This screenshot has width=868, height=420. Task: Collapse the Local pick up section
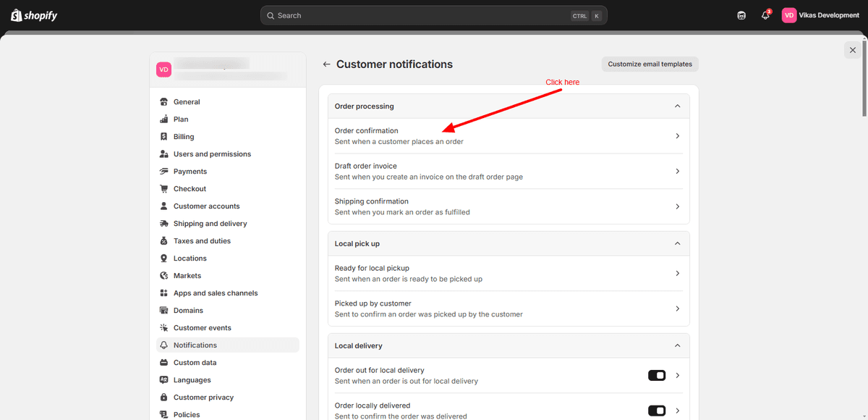click(x=677, y=244)
